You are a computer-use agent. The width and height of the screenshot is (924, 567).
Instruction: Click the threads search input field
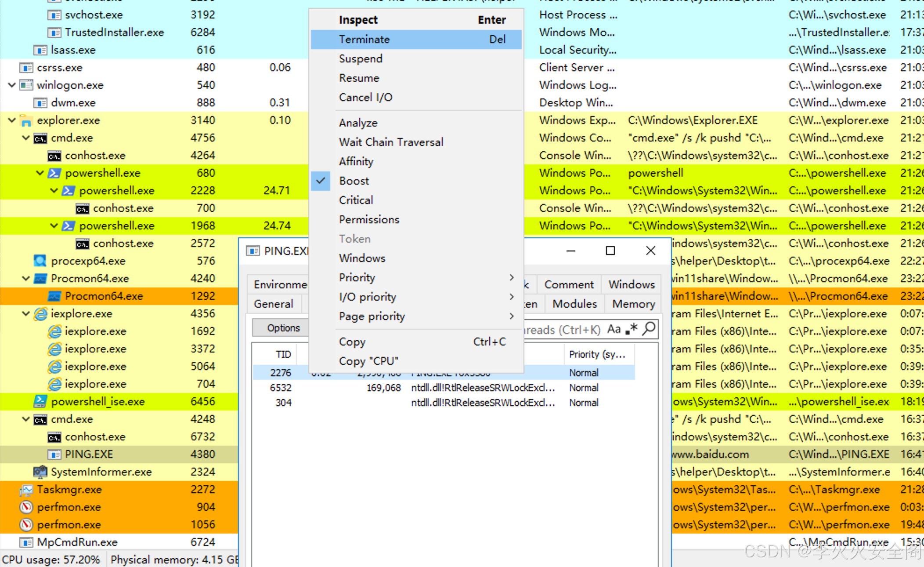point(562,330)
